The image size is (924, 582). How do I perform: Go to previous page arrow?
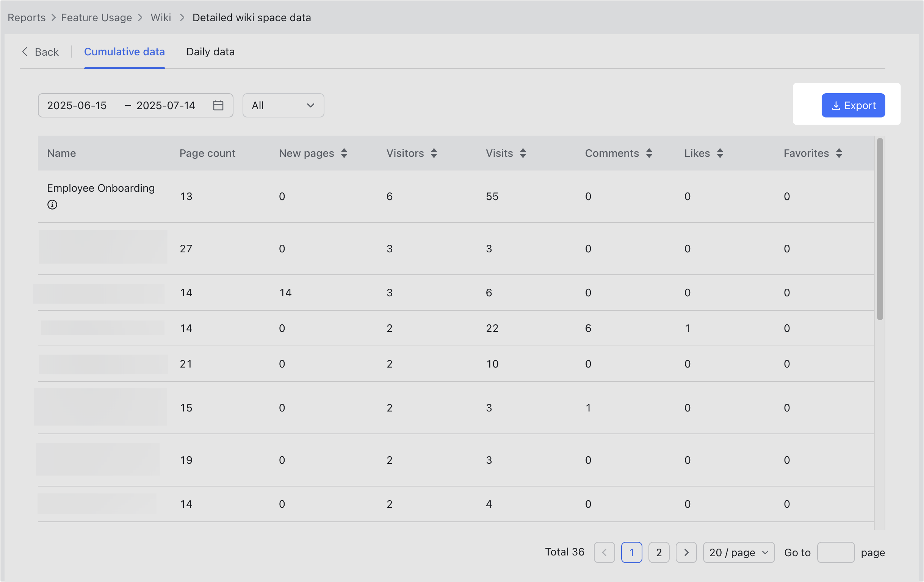pyautogui.click(x=604, y=552)
